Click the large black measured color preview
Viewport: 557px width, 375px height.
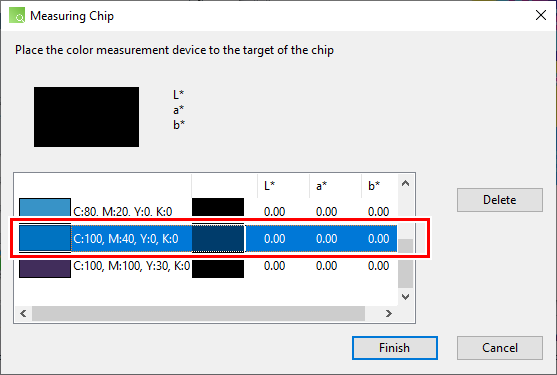[86, 117]
